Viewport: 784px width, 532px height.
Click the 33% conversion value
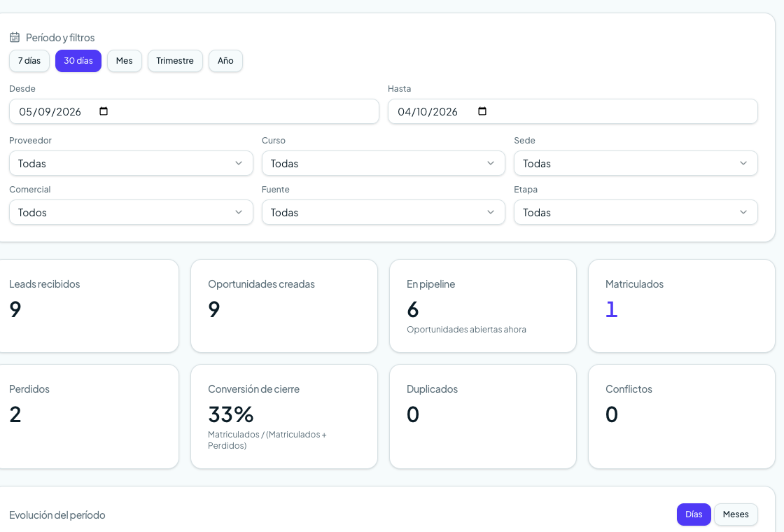(x=231, y=414)
